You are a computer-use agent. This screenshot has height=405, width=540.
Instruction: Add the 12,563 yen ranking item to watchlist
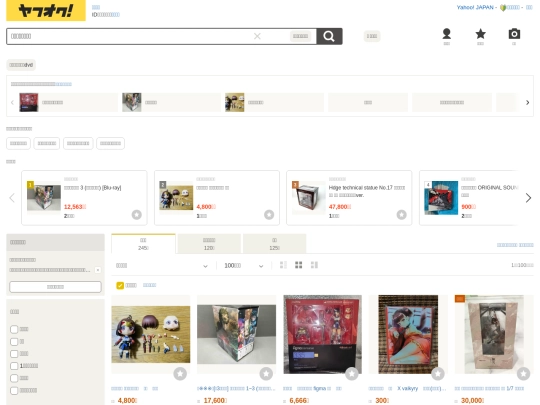pyautogui.click(x=137, y=215)
